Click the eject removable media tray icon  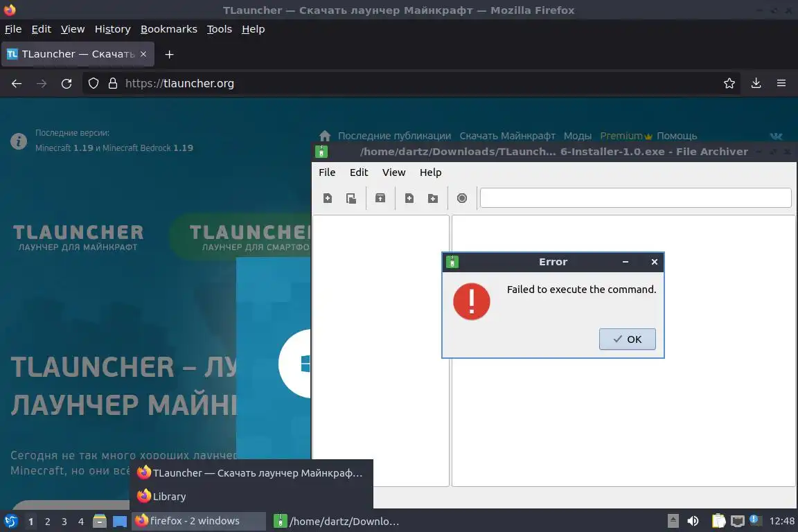tap(673, 521)
